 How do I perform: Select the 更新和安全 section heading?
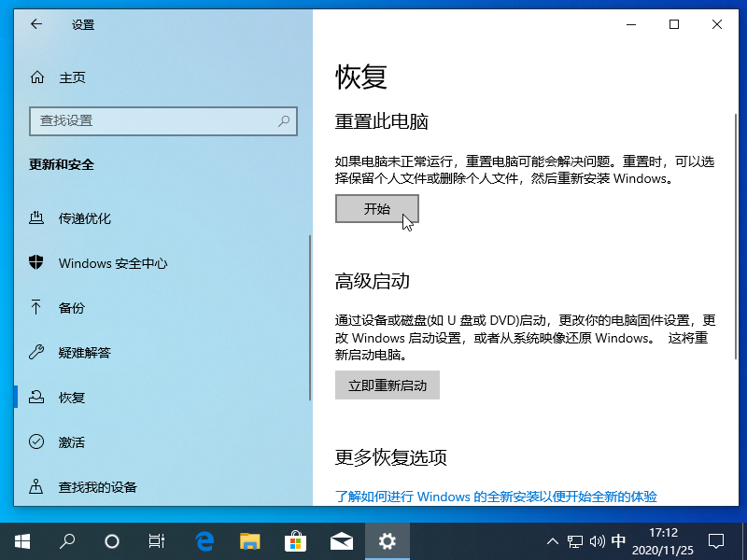63,164
